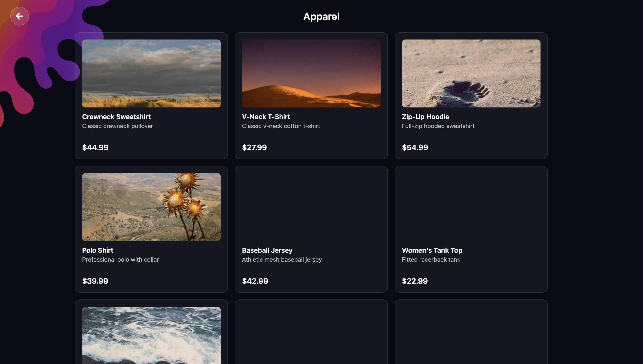Click the $27.99 price label
Viewport: 643px width, 364px height.
(254, 148)
